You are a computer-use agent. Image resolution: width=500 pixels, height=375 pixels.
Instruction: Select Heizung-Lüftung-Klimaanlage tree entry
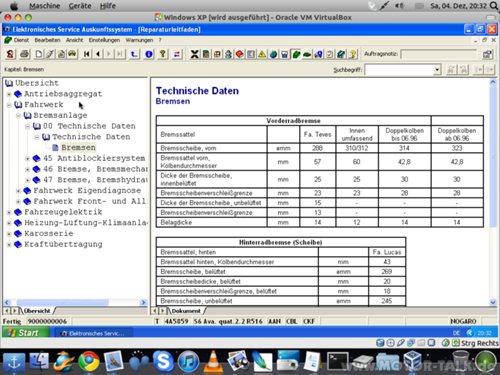tap(86, 223)
